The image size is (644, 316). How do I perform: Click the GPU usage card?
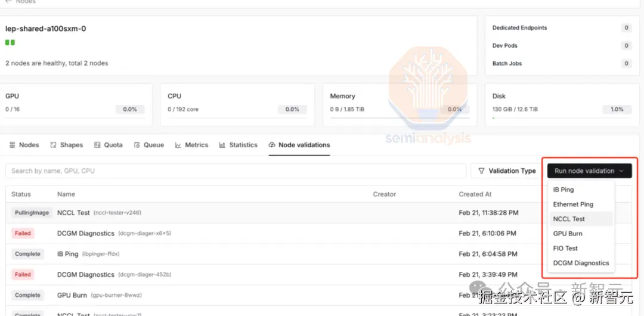tap(75, 105)
